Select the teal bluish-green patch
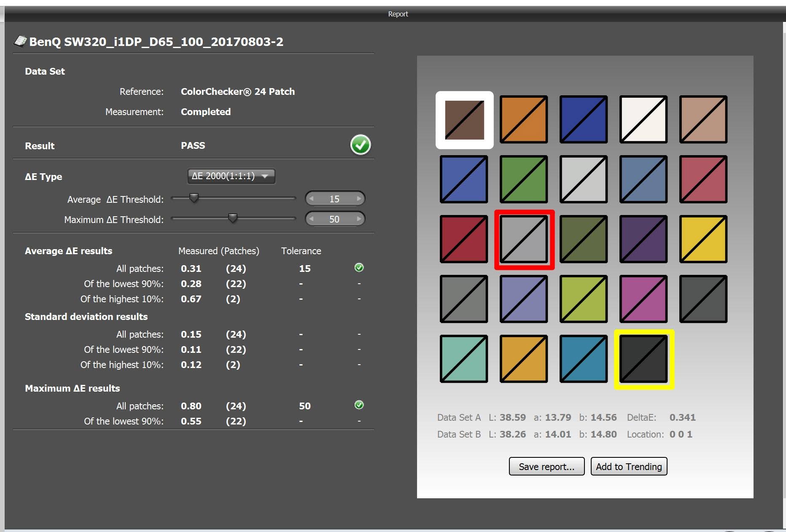 pos(464,359)
